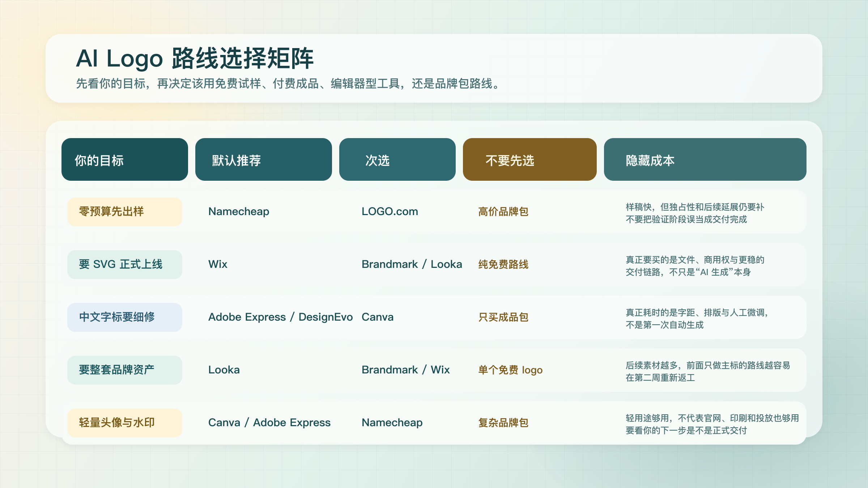
Task: Select the 次选 column header
Action: (397, 159)
